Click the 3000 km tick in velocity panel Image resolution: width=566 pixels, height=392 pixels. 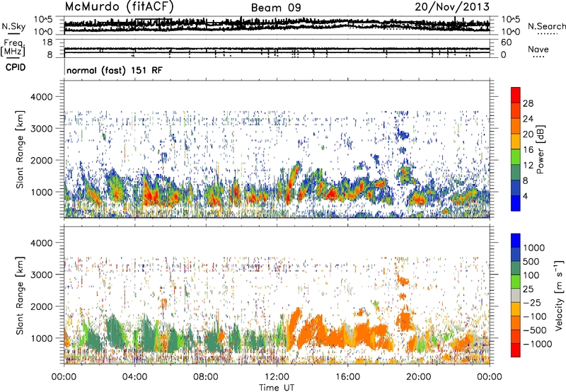click(x=41, y=275)
